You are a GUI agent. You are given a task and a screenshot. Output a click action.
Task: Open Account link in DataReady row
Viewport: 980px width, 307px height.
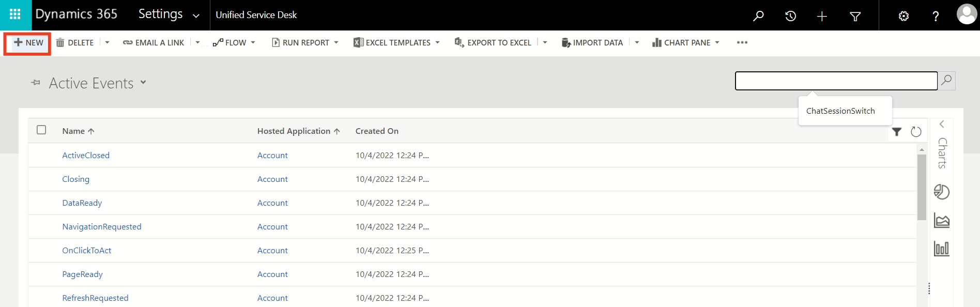tap(272, 203)
